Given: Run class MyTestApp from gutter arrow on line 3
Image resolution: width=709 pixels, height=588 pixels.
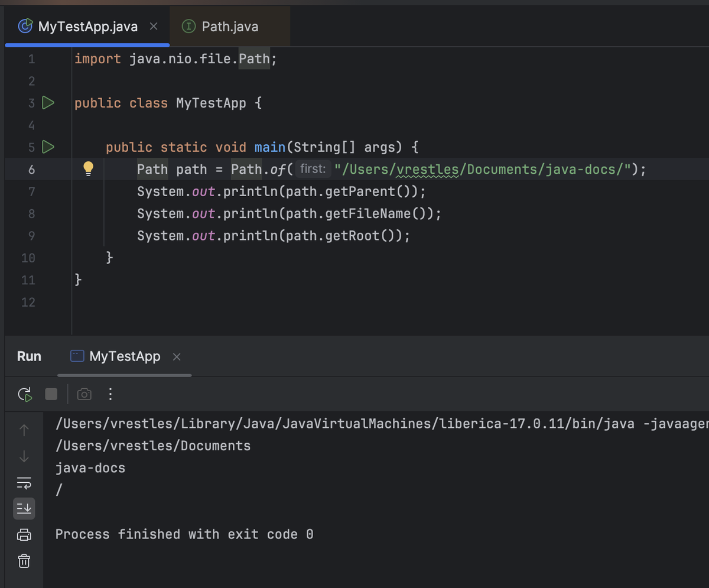Looking at the screenshot, I should click(48, 103).
